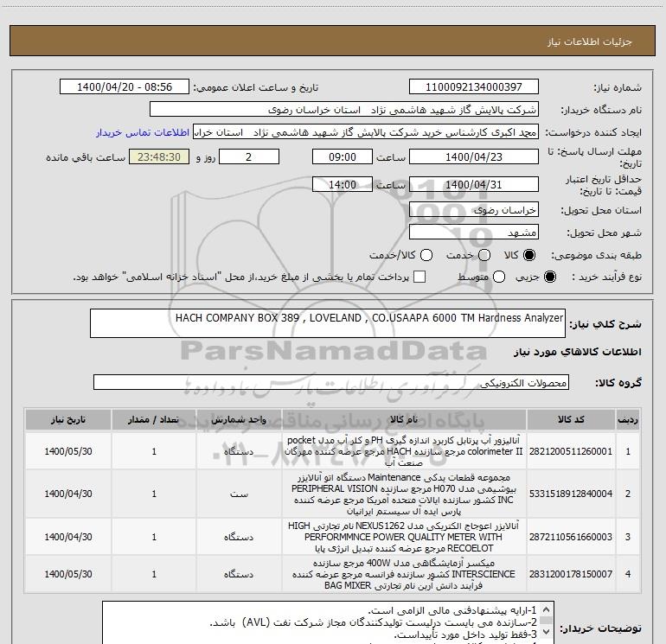Click the HACH COMPANY description text box
The image size is (666, 644).
click(328, 323)
